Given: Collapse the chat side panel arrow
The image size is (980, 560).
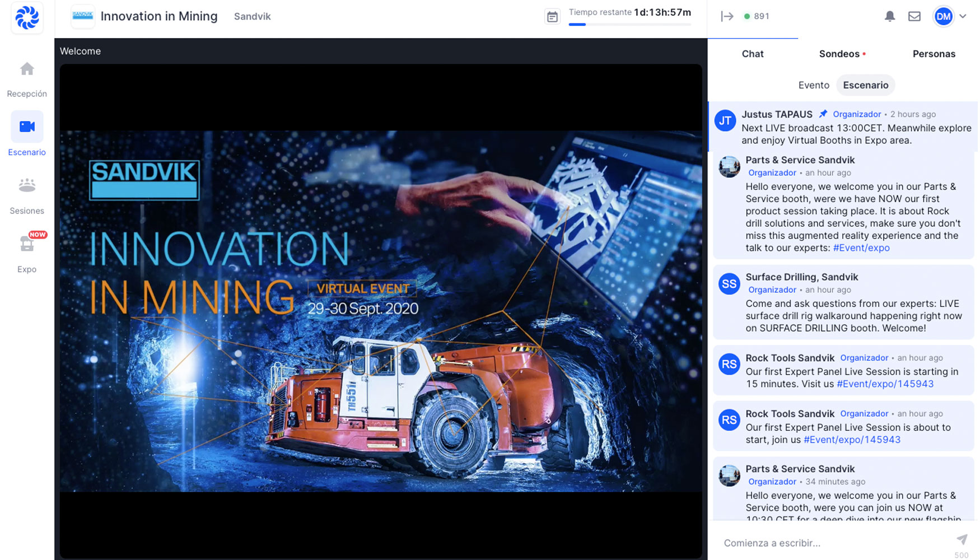Looking at the screenshot, I should coord(727,16).
